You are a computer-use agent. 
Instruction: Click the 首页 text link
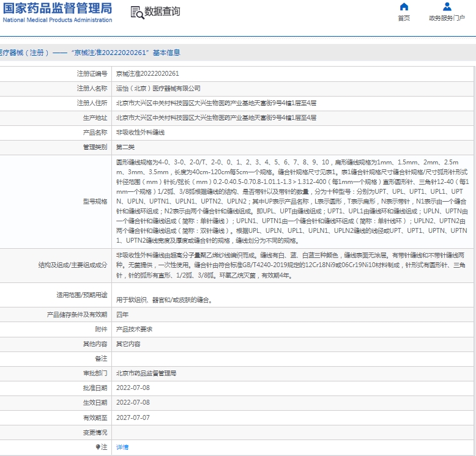[x=404, y=18]
